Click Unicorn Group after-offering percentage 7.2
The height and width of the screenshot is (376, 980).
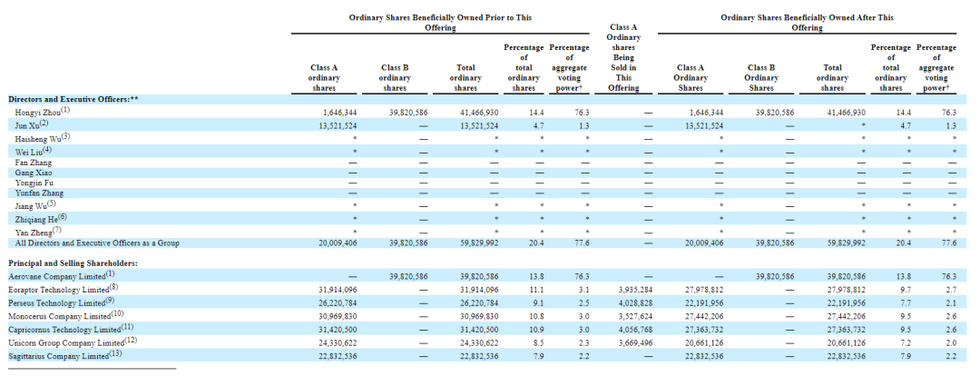(904, 342)
